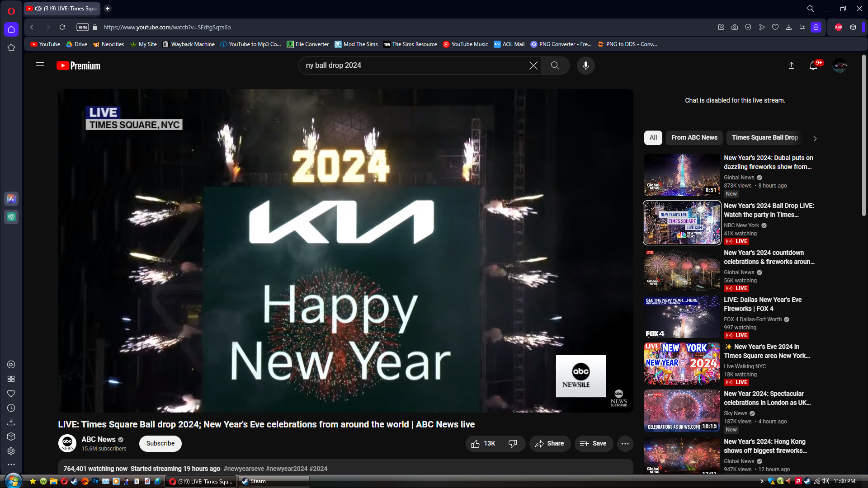
Task: Open the three-dot more actions menu
Action: click(625, 444)
